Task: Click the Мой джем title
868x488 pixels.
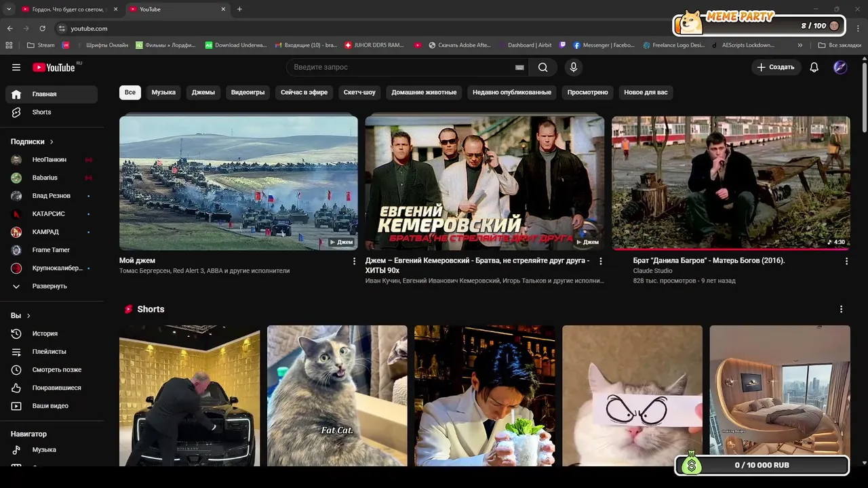Action: click(137, 260)
